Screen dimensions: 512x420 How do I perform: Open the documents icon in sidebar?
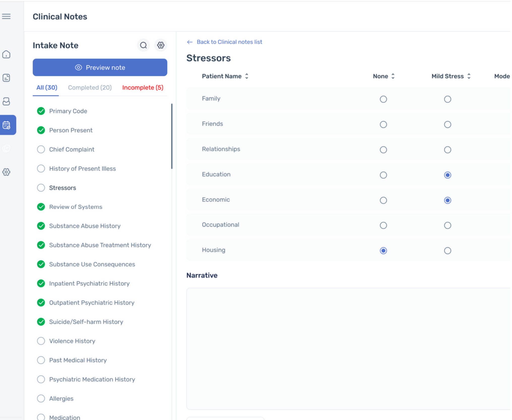[6, 78]
